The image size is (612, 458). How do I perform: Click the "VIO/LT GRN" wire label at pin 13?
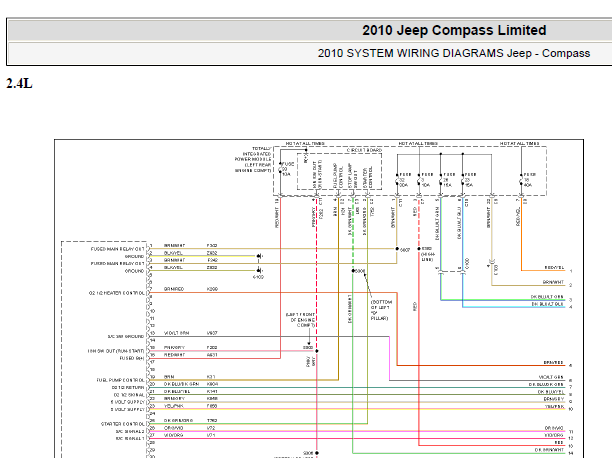(x=176, y=333)
